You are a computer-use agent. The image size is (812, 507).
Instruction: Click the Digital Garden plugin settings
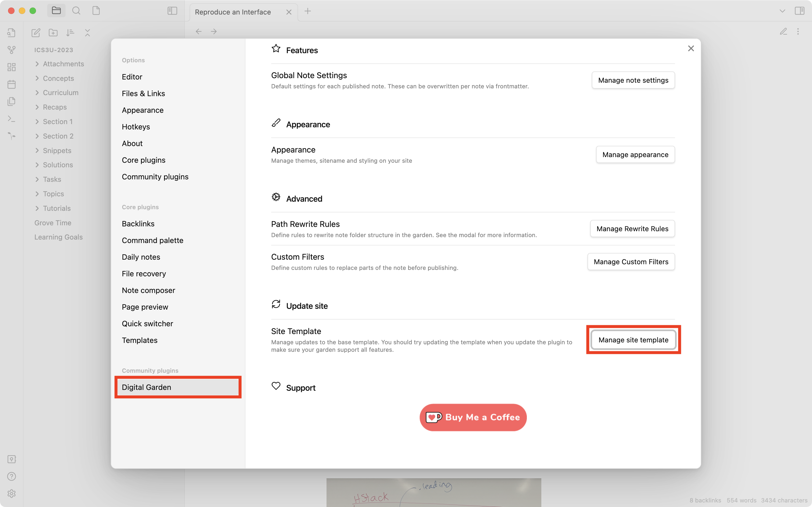pyautogui.click(x=178, y=387)
